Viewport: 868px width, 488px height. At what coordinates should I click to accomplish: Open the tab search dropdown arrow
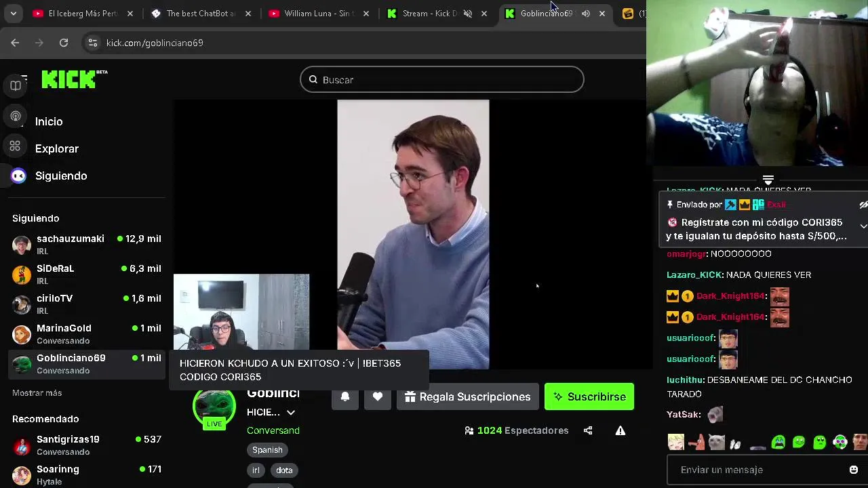click(x=13, y=14)
